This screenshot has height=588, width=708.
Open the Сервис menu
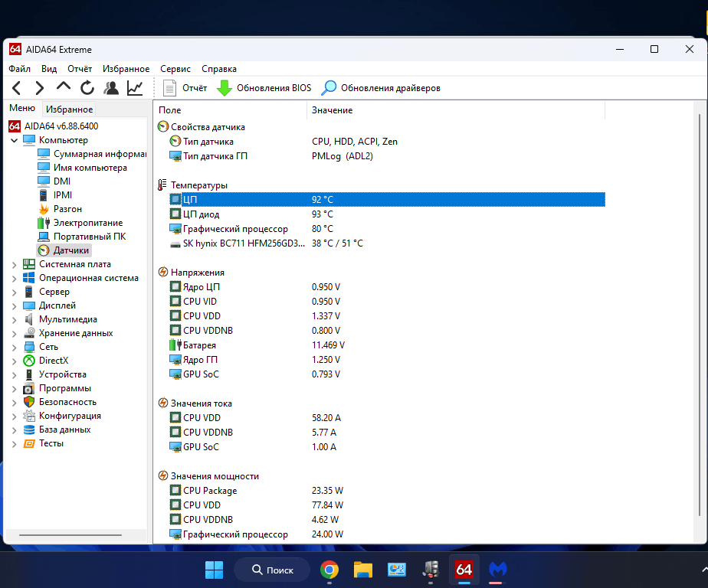pyautogui.click(x=175, y=69)
